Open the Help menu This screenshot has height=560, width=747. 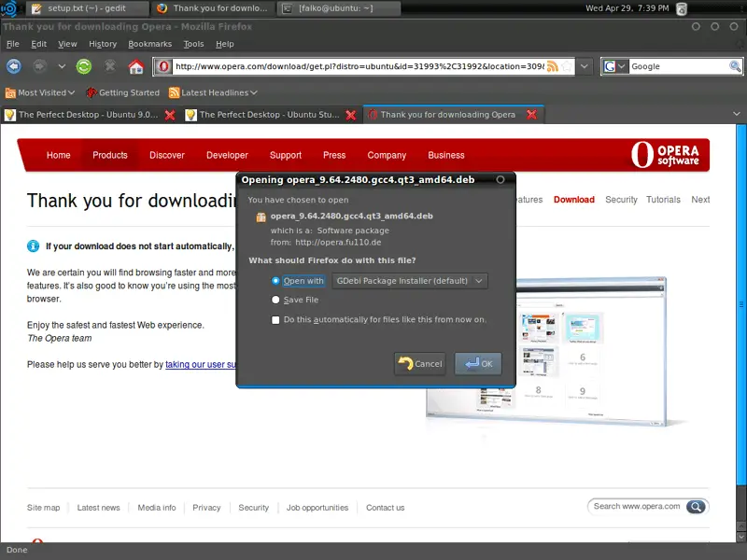(x=225, y=44)
